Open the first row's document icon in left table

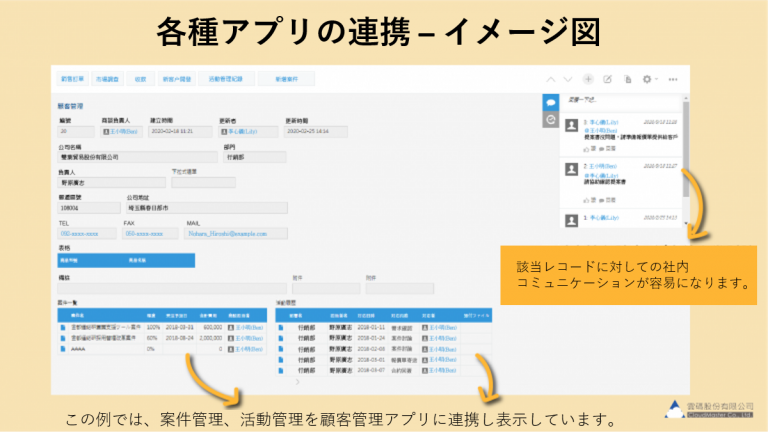tap(62, 326)
